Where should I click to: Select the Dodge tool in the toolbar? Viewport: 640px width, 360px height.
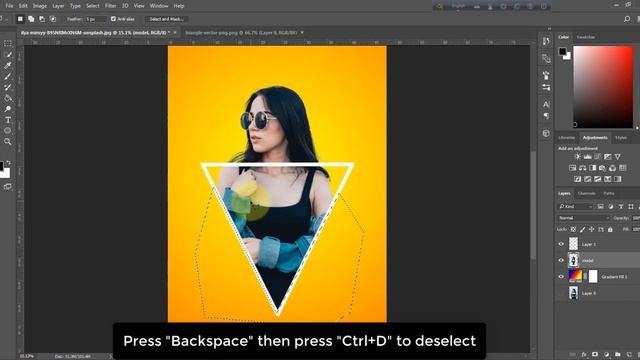click(7, 109)
